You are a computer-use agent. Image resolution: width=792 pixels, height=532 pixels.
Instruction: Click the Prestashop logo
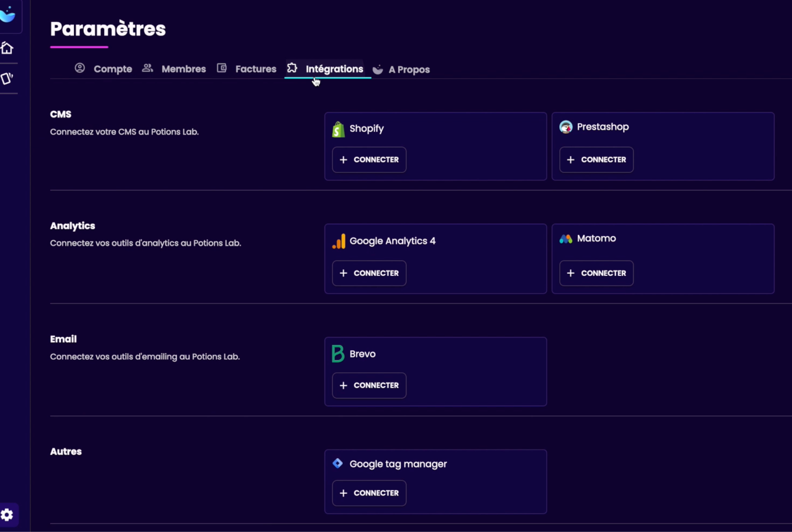[566, 127]
